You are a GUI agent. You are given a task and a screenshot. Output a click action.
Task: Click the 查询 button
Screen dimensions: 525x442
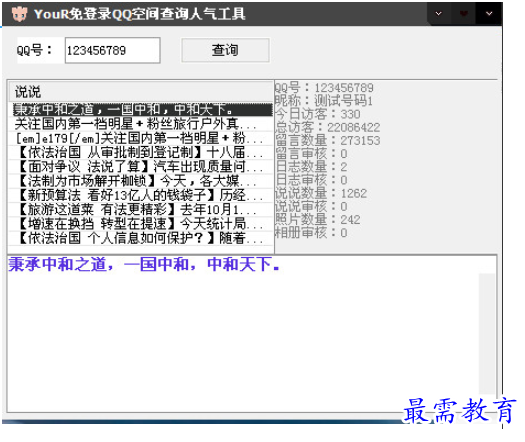click(225, 50)
